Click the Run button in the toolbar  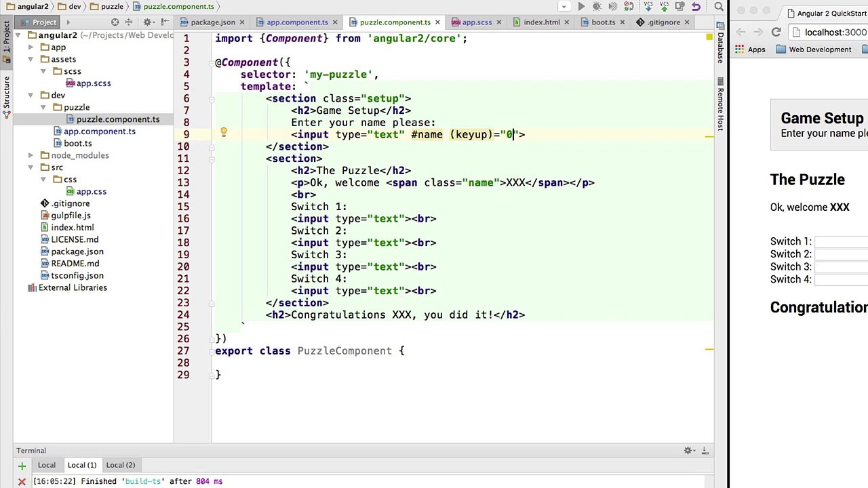581,7
